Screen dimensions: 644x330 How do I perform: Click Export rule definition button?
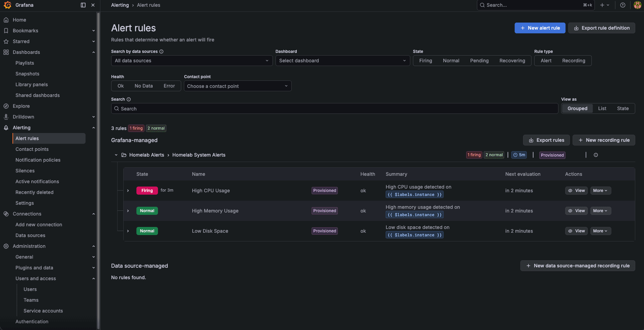pyautogui.click(x=602, y=28)
